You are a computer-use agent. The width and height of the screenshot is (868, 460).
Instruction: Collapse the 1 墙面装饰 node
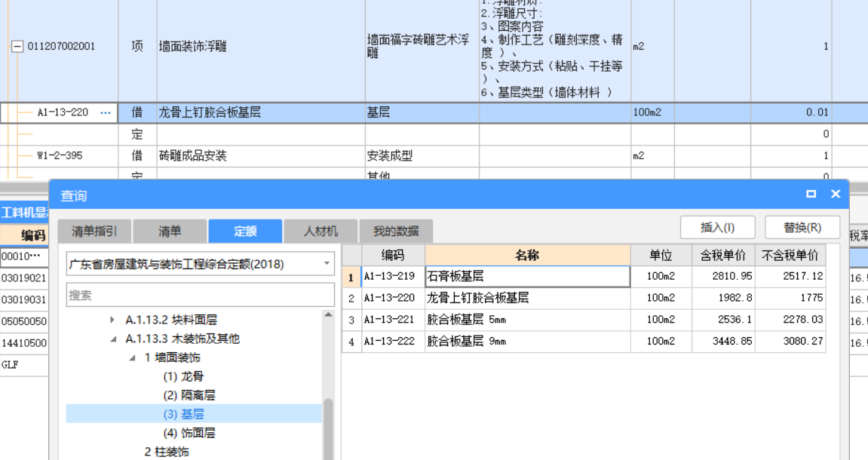click(x=132, y=357)
